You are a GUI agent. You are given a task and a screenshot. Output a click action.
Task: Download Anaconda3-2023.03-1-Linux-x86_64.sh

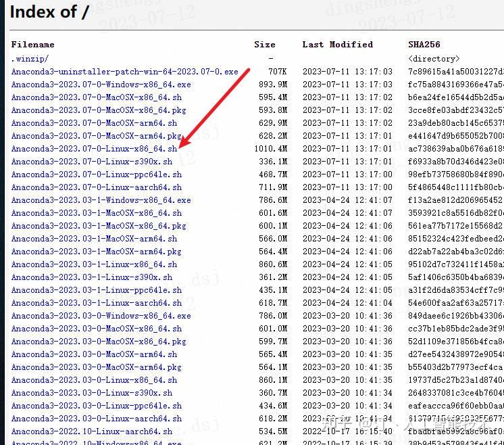coord(94,264)
